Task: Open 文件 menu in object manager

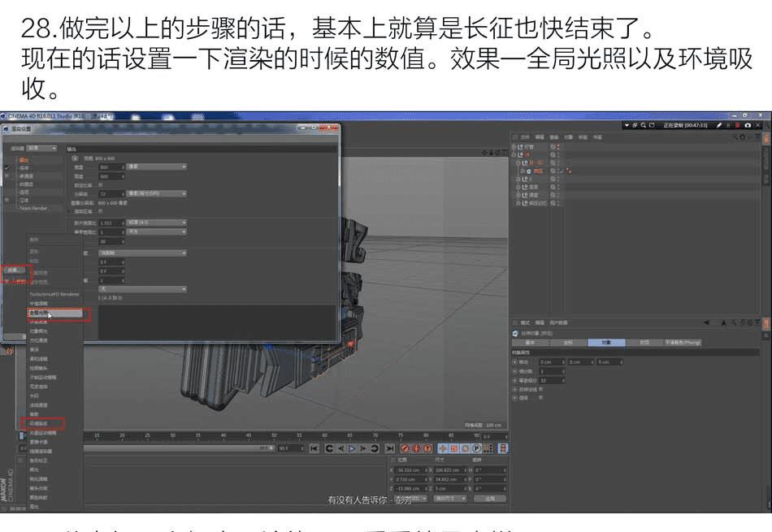Action: point(525,137)
